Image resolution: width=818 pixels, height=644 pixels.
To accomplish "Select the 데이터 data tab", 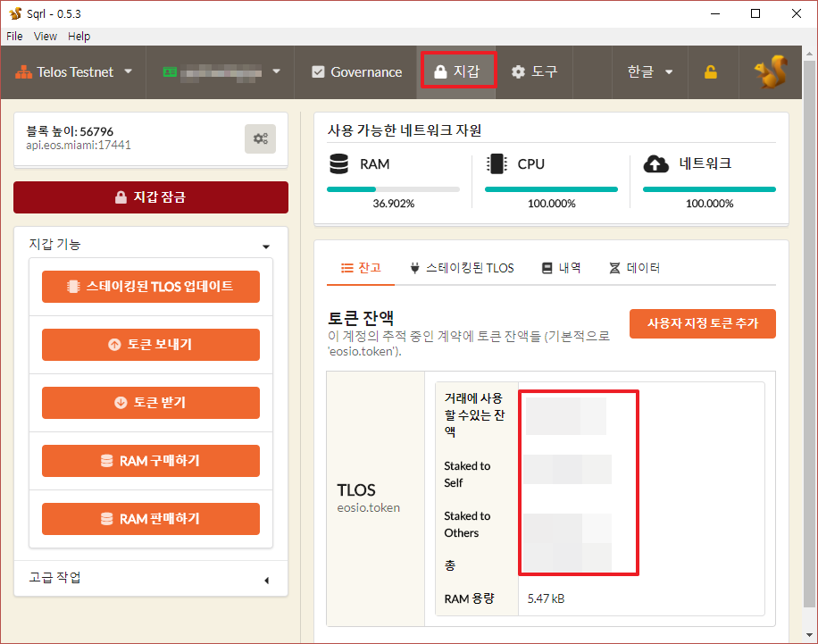I will pos(634,268).
